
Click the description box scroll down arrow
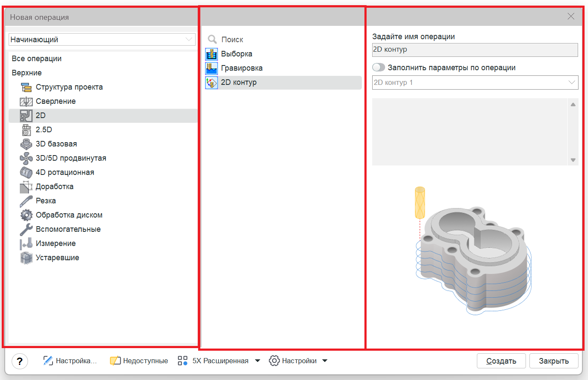coord(573,160)
